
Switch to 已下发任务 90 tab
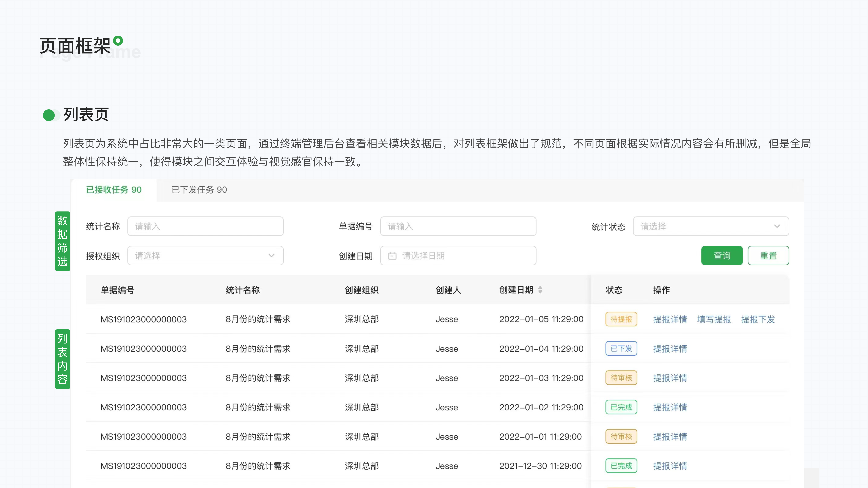tap(200, 190)
